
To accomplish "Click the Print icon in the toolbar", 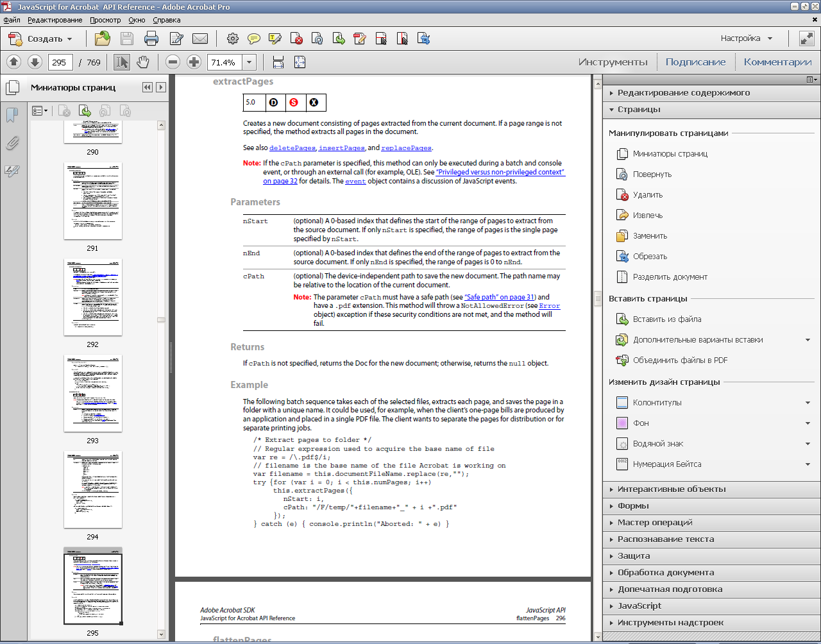I will click(x=151, y=38).
